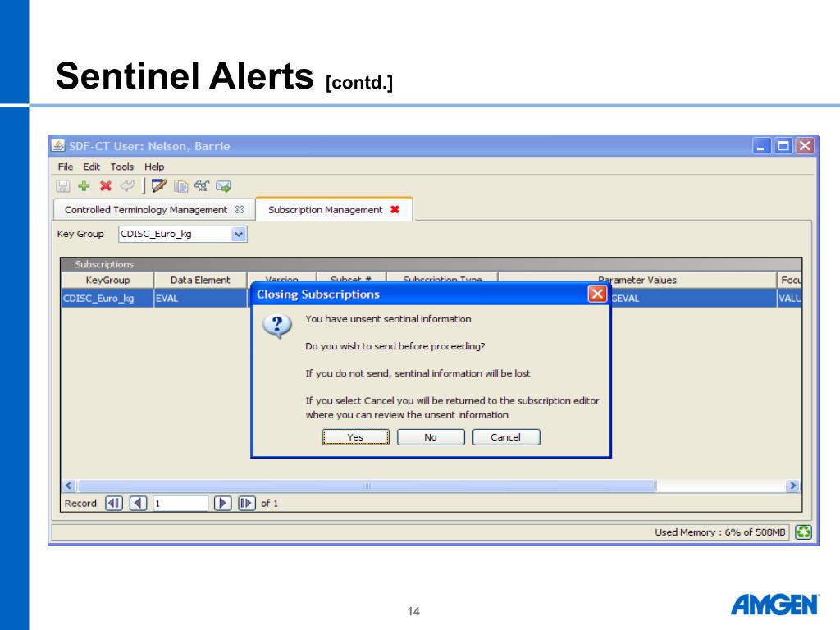Minimize the SDF-CT window
This screenshot has height=630, width=840.
[x=761, y=146]
